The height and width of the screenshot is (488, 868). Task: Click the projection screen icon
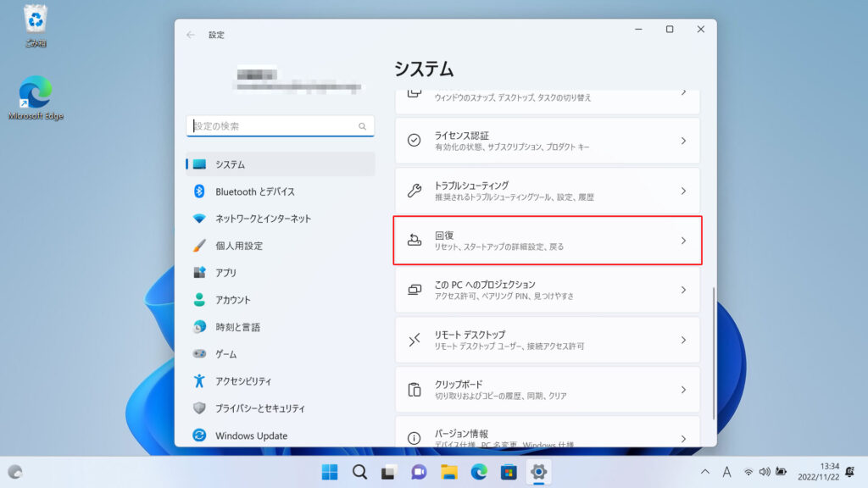(414, 290)
